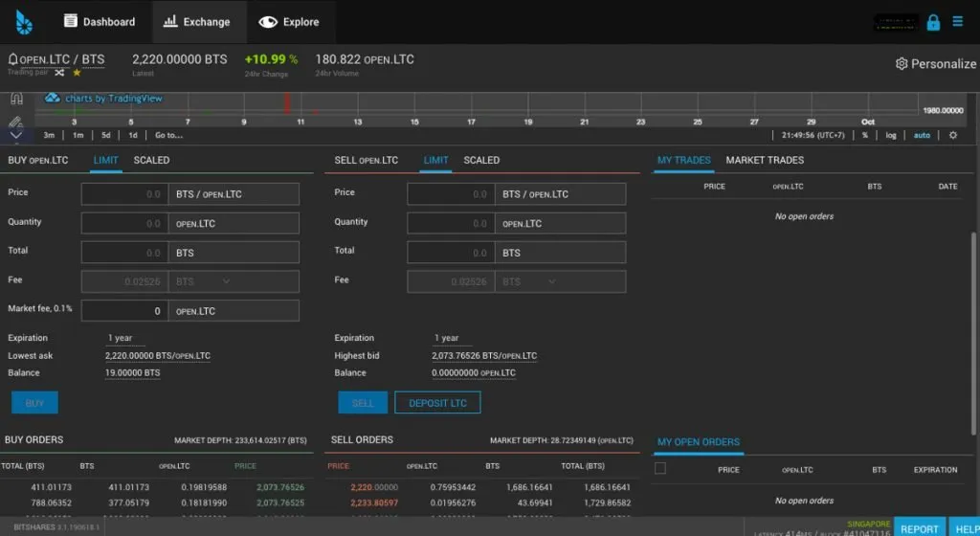Set chart range to 3m

(x=49, y=135)
